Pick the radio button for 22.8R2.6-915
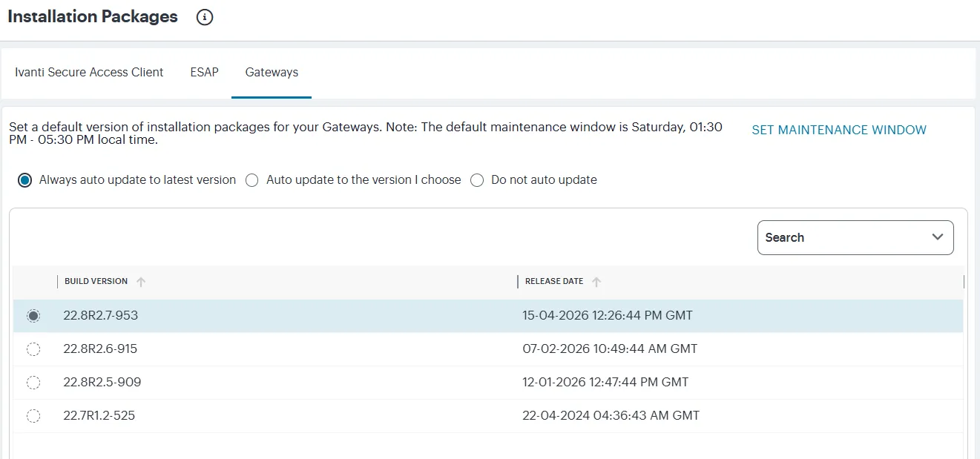Screen dimensions: 980x459 tap(33, 349)
